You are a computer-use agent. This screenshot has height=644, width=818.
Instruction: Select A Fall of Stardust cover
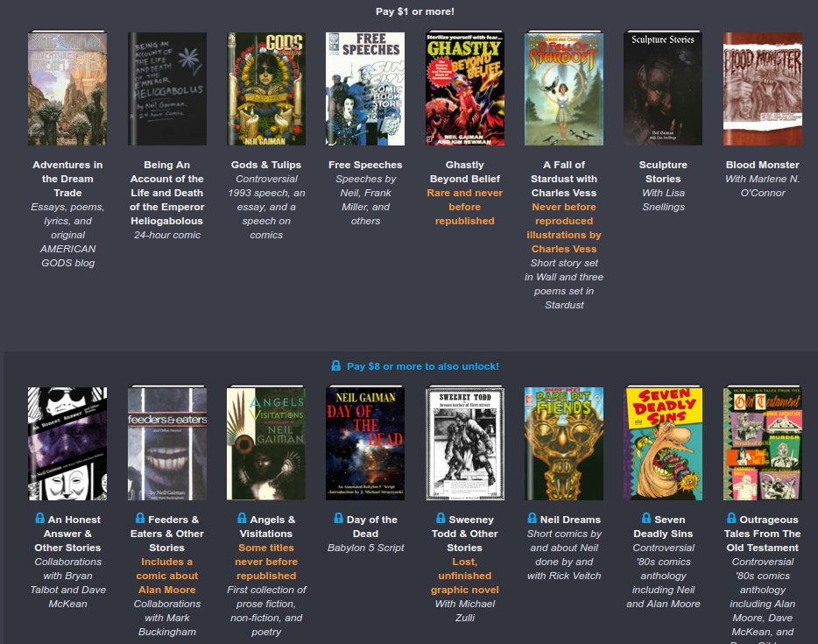pos(564,88)
